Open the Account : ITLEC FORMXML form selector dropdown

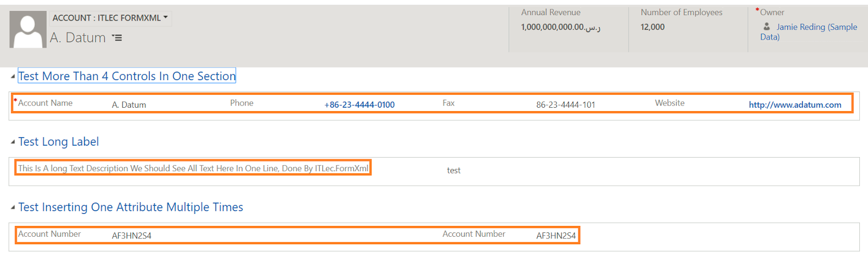(111, 18)
